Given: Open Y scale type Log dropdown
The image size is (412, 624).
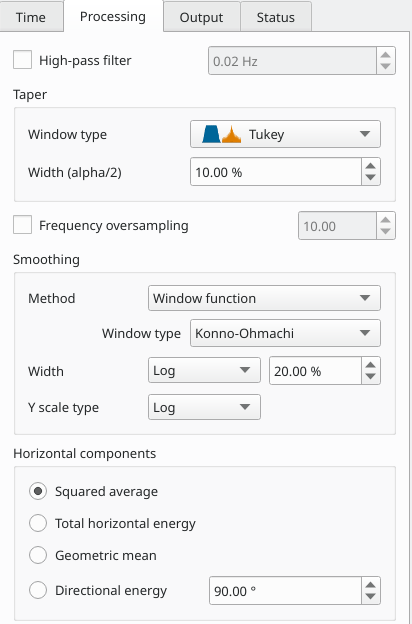Looking at the screenshot, I should [x=204, y=407].
